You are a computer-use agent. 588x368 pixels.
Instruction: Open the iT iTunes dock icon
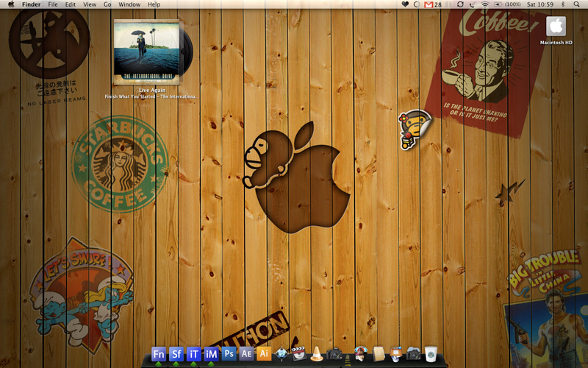[194, 354]
